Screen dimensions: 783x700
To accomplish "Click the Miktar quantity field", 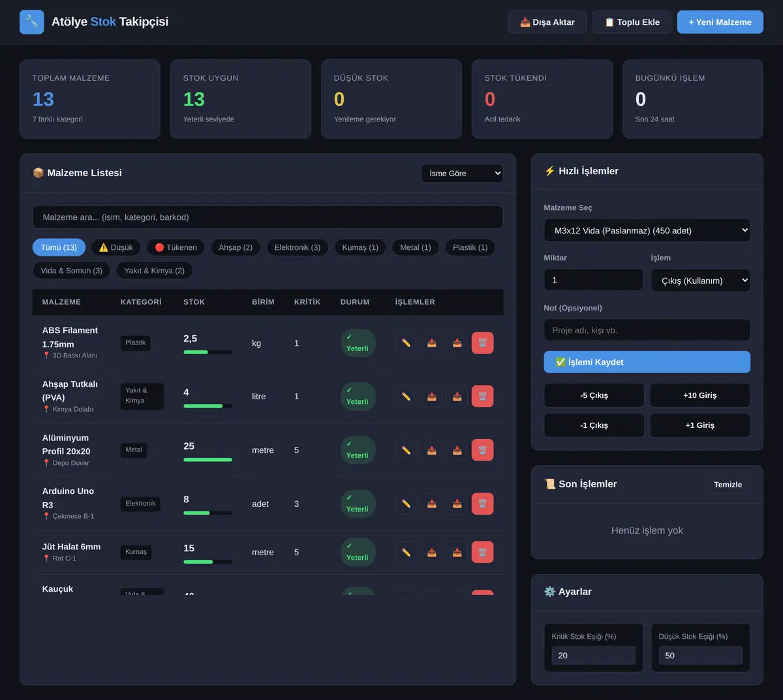I will coord(594,280).
